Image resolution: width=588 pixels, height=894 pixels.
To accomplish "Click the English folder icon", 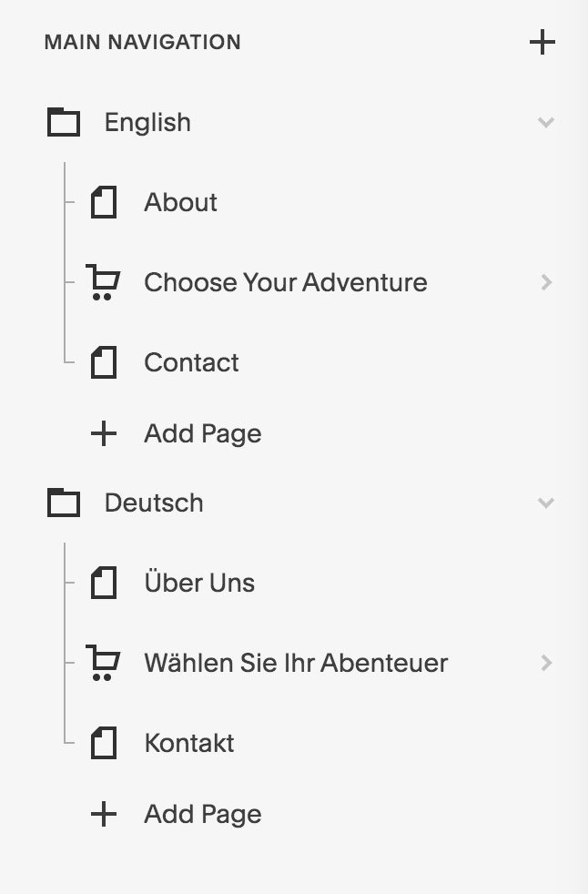I will pos(64,122).
